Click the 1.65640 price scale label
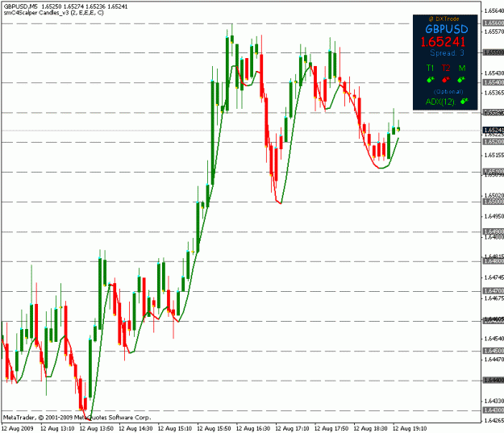The width and height of the screenshot is (504, 433). click(494, 11)
